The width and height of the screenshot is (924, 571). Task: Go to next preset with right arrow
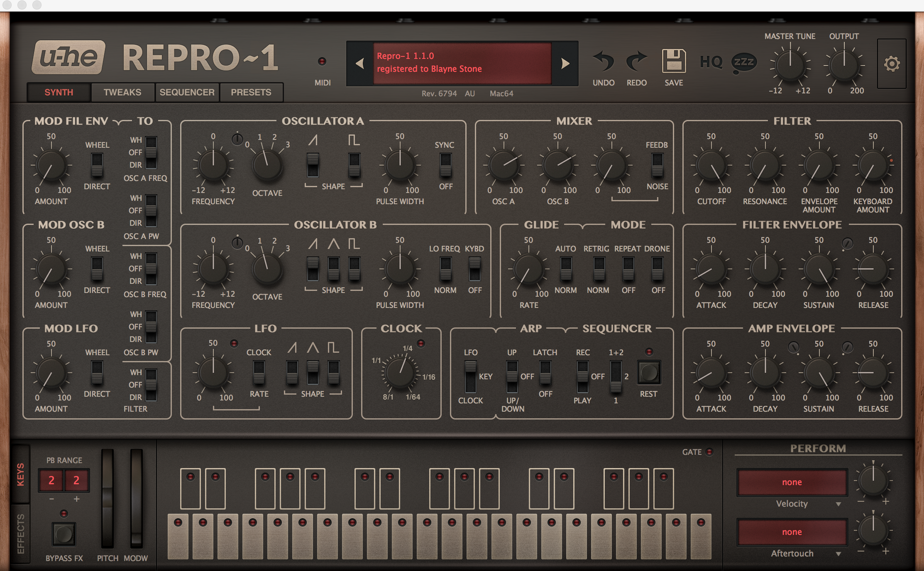tap(565, 63)
